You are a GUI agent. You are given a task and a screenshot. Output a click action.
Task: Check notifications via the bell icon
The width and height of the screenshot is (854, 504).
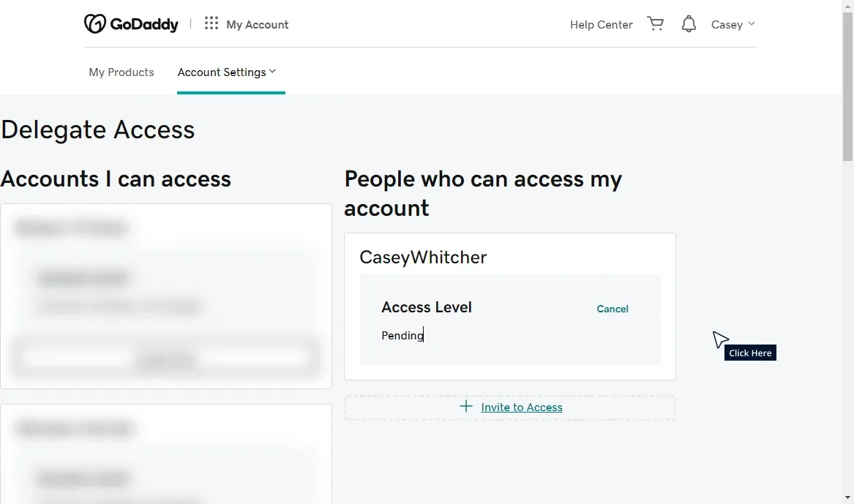pyautogui.click(x=688, y=23)
